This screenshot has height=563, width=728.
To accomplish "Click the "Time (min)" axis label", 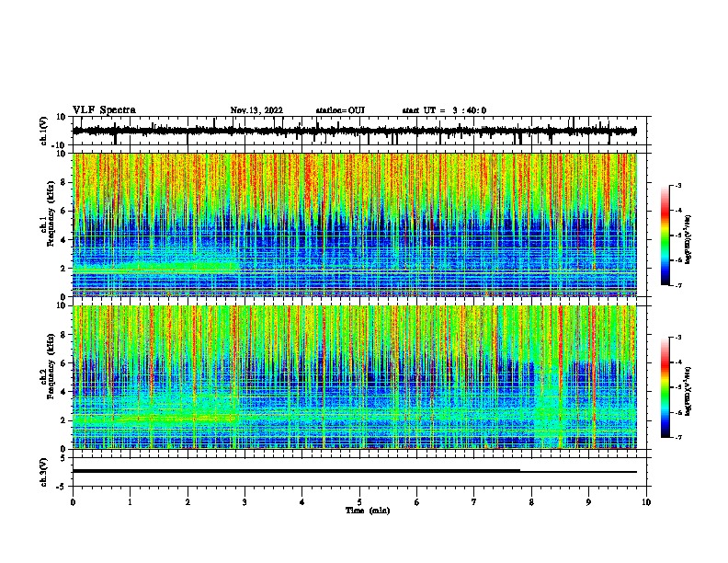I will point(368,511).
